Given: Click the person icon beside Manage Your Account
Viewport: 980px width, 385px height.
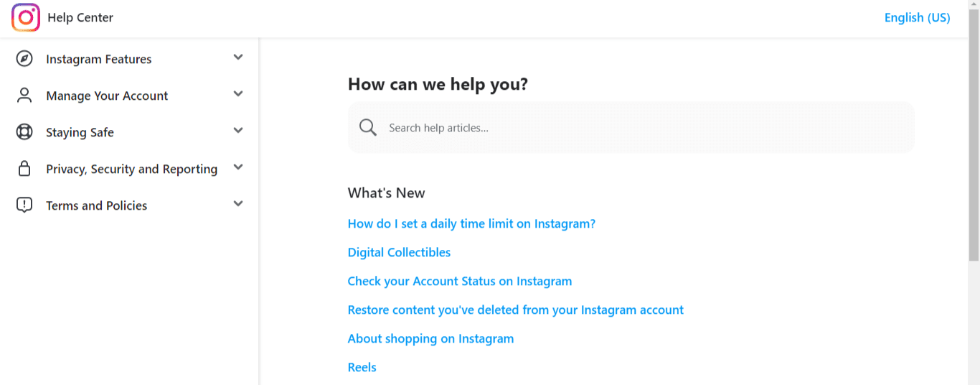Looking at the screenshot, I should [24, 96].
